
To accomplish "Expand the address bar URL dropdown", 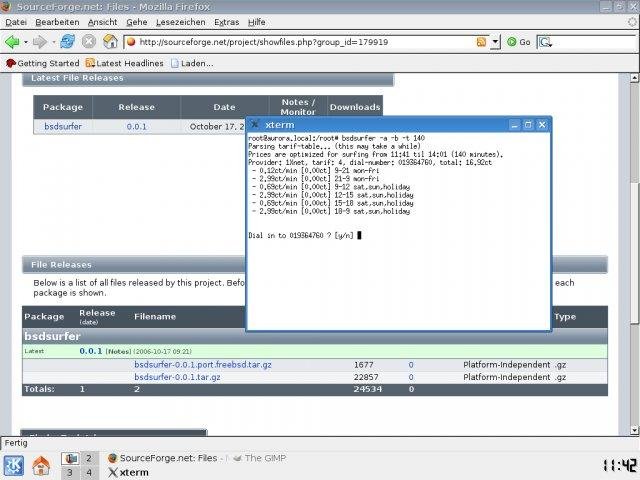I will pos(495,42).
